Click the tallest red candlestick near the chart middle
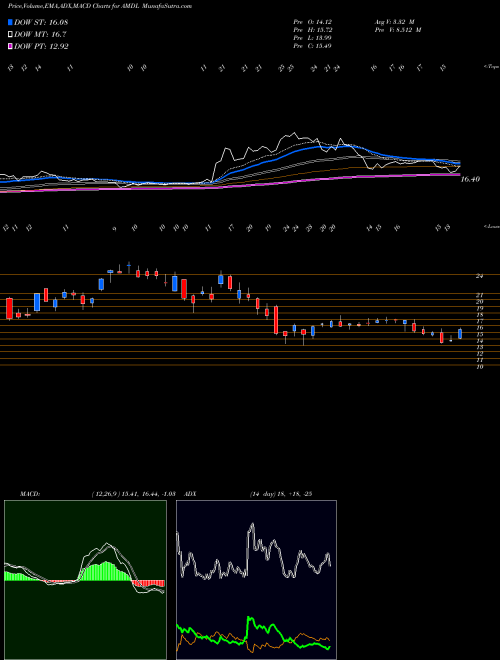The height and width of the screenshot is (660, 500). pyautogui.click(x=276, y=320)
